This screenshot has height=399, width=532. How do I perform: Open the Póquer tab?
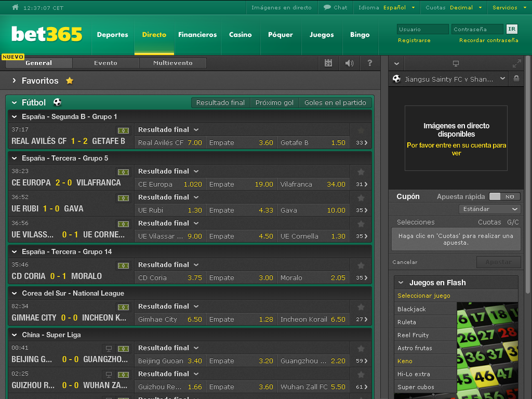(281, 35)
